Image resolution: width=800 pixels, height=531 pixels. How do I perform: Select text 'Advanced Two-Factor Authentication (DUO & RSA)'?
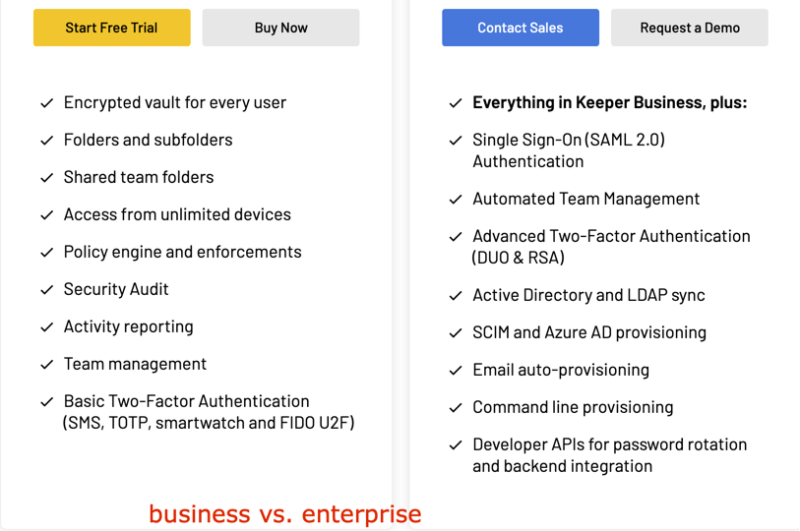[x=611, y=247]
